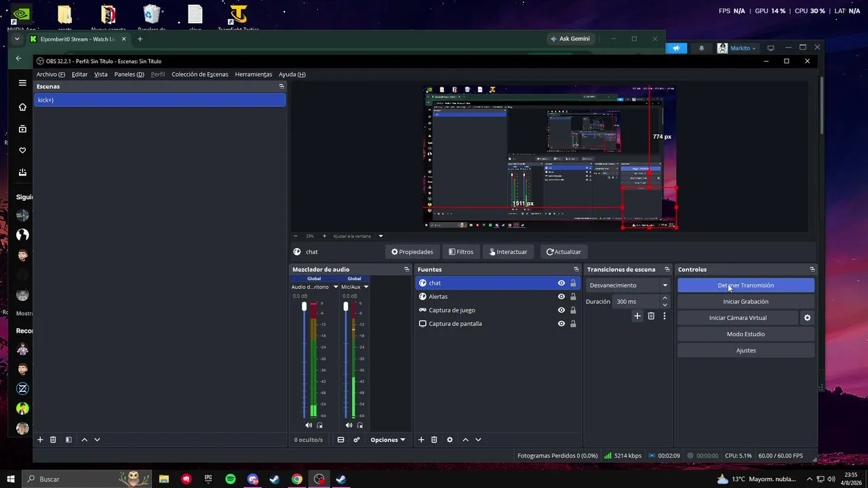868x488 pixels.
Task: Open Editar menu
Action: [79, 75]
